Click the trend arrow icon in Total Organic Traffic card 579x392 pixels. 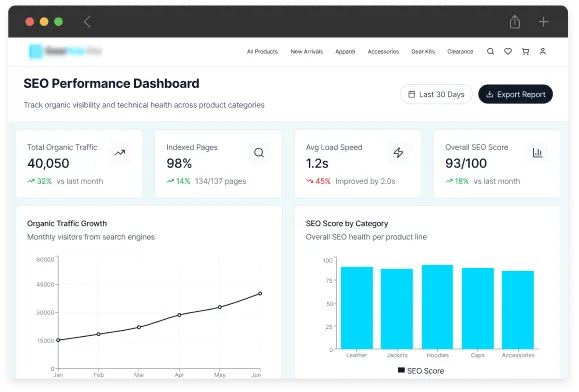pos(120,152)
